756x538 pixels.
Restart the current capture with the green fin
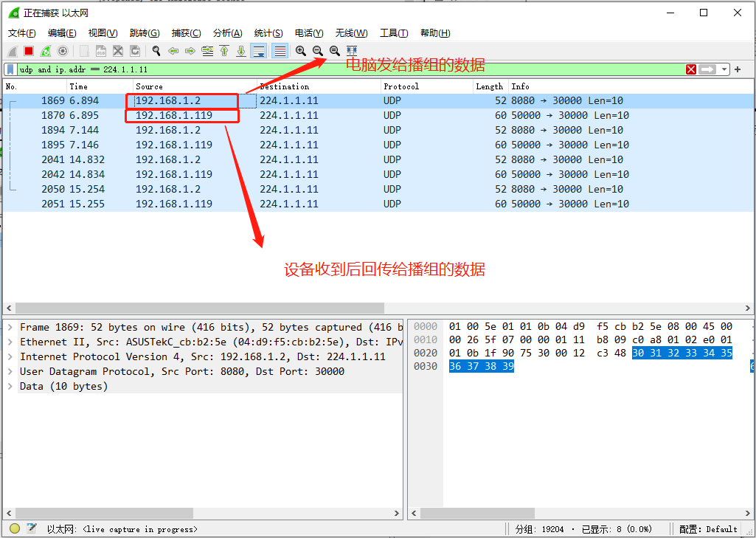(x=46, y=51)
